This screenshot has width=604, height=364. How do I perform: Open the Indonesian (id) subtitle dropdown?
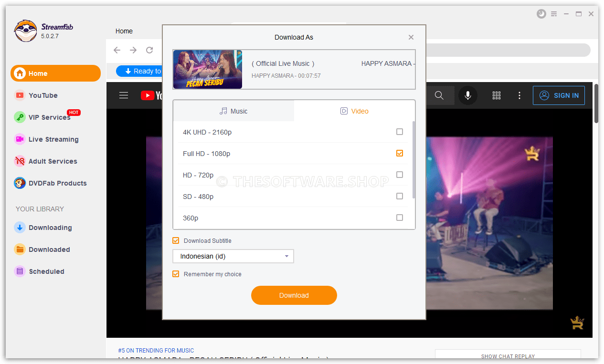233,256
